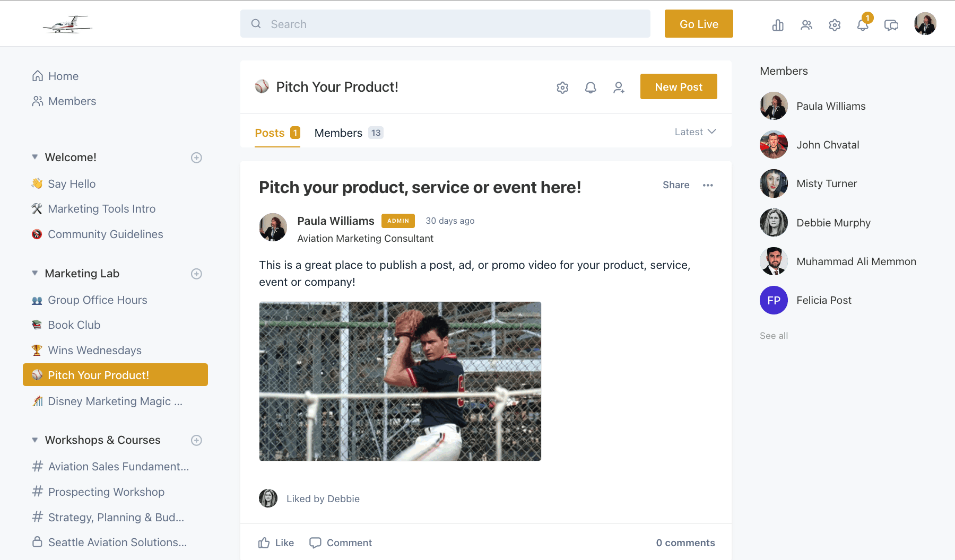The height and width of the screenshot is (560, 955).
Task: Collapse the Marketing Lab section
Action: coord(34,273)
